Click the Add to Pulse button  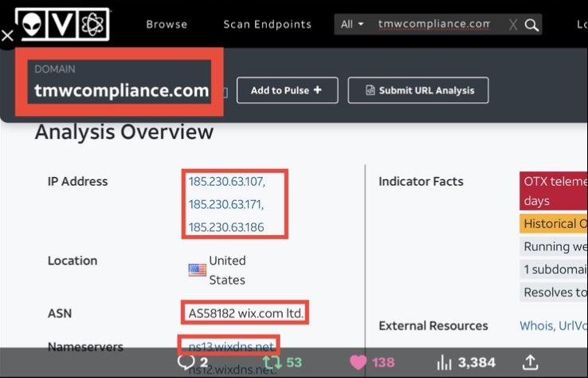tap(287, 90)
